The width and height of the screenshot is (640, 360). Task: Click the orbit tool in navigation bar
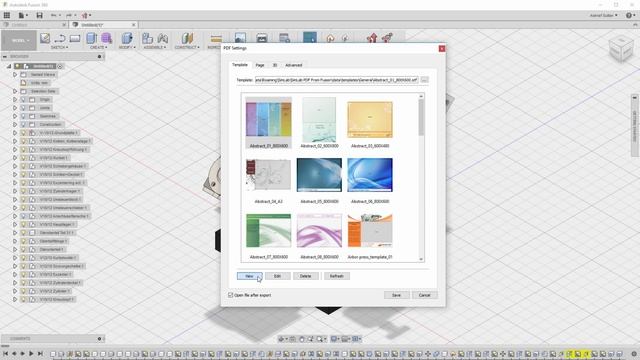(282, 339)
